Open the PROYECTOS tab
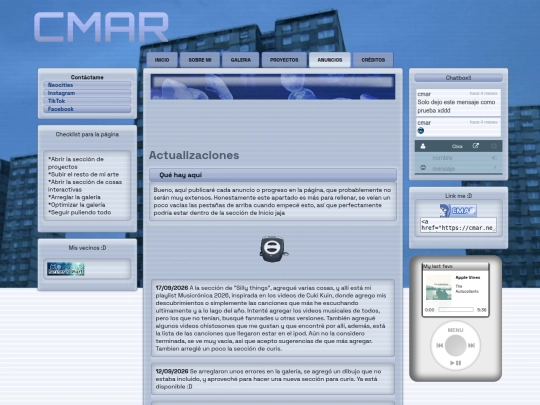 (x=284, y=60)
